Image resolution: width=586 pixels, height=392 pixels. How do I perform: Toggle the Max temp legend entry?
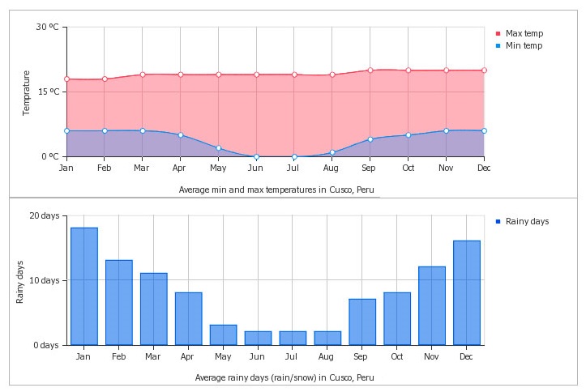[x=524, y=33]
